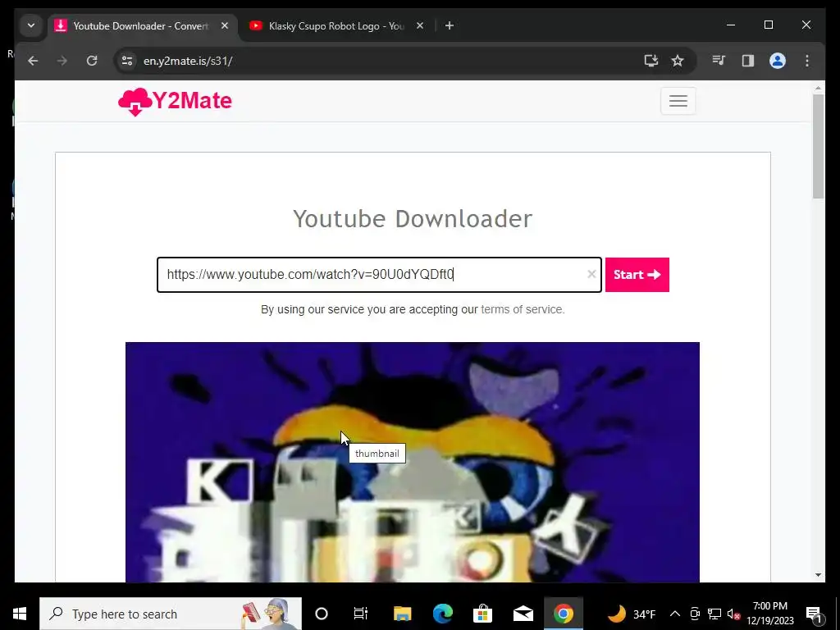Expand the hamburger navigation menu

678,101
